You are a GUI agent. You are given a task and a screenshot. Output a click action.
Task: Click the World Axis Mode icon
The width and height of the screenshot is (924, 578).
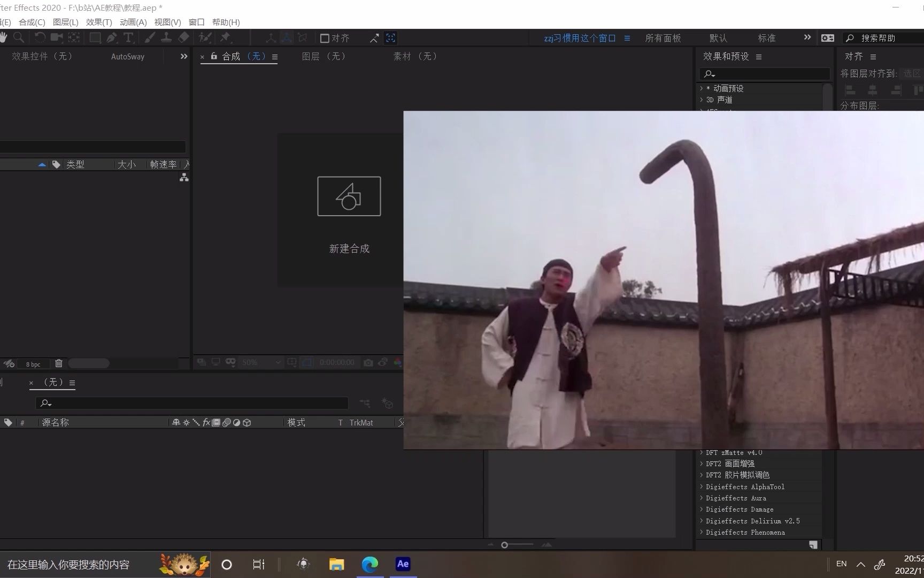(x=287, y=38)
